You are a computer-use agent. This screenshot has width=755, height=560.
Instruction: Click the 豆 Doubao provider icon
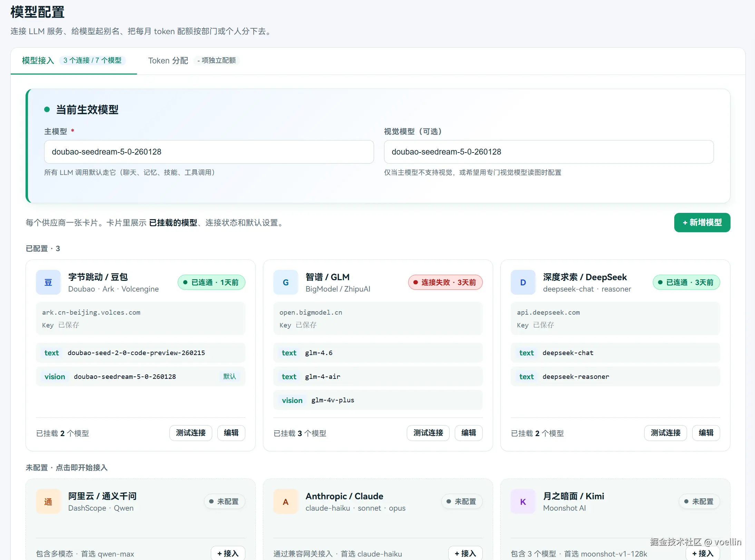[48, 282]
